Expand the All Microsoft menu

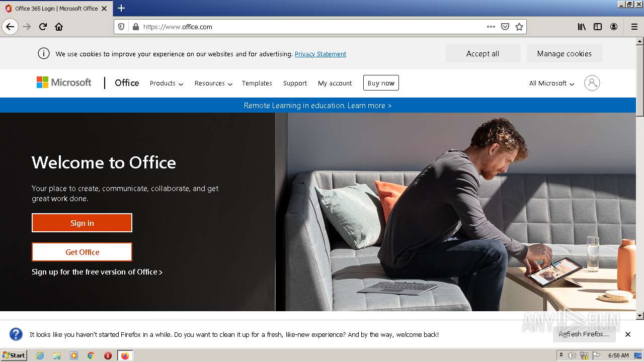pos(551,83)
